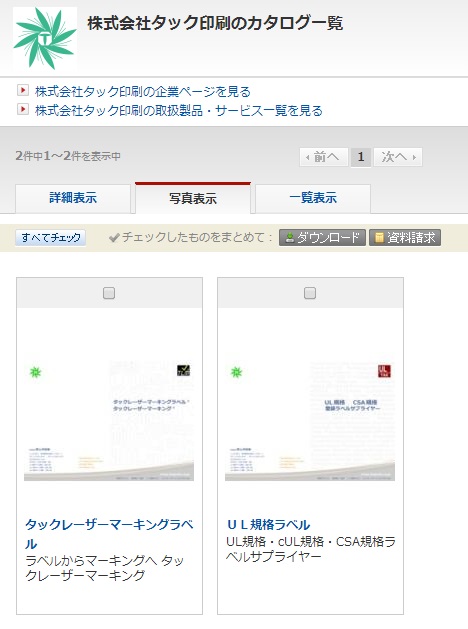Go to next page with 次へ
Image resolution: width=468 pixels, height=629 pixels.
398,157
